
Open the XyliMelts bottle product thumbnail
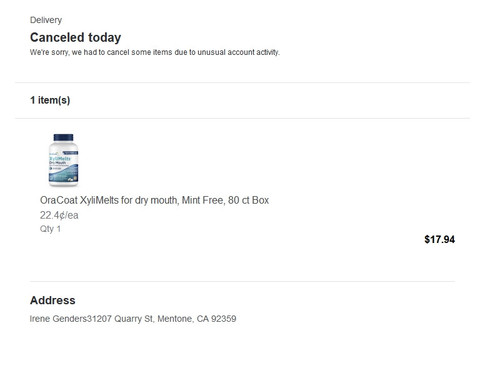pos(63,160)
